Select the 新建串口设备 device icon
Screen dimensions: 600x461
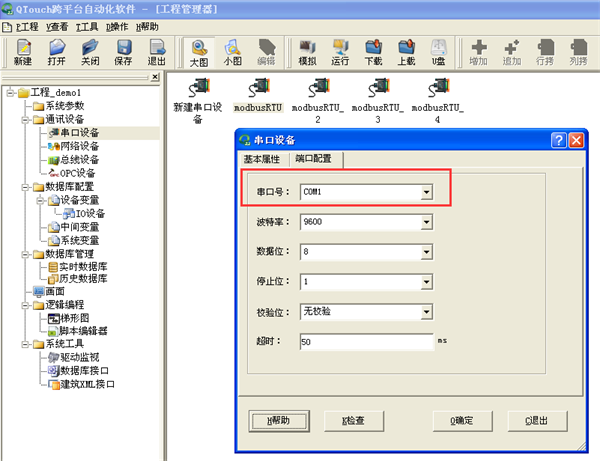198,100
